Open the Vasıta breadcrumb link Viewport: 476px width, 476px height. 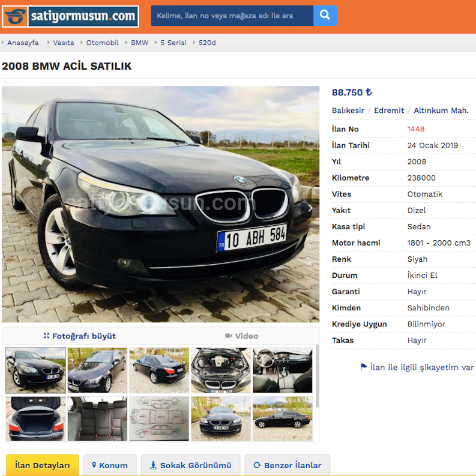coord(64,43)
